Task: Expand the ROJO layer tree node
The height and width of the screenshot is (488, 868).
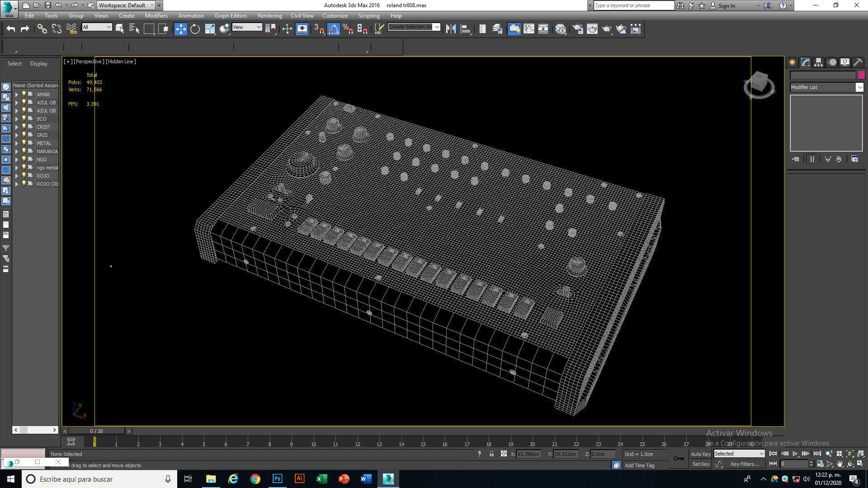Action: click(x=17, y=176)
